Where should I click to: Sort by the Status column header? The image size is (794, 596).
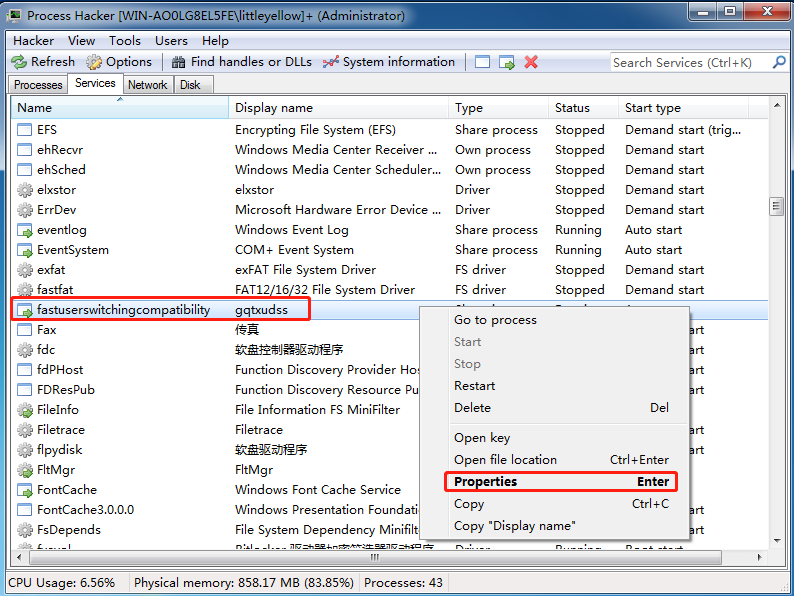pos(583,108)
